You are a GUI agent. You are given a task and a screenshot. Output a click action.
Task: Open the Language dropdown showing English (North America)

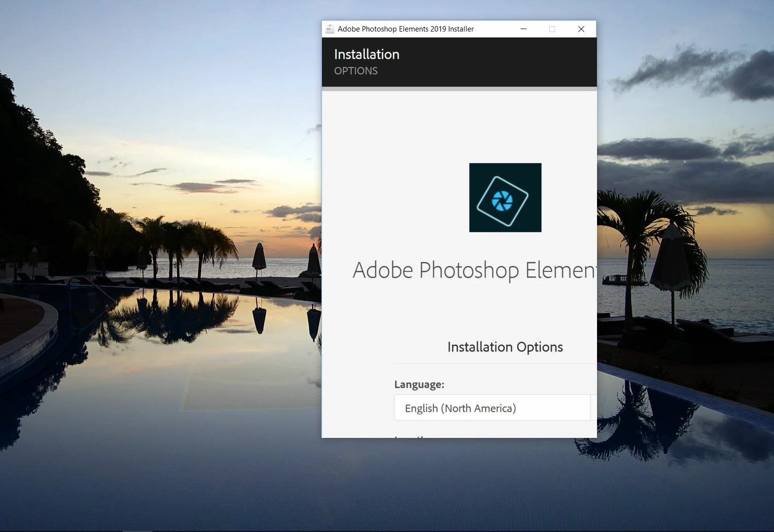click(495, 408)
